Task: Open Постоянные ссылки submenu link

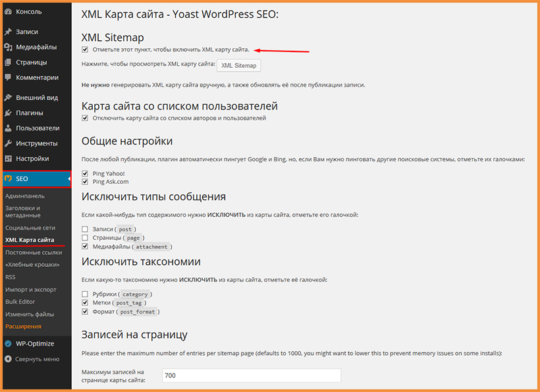Action: [x=34, y=252]
